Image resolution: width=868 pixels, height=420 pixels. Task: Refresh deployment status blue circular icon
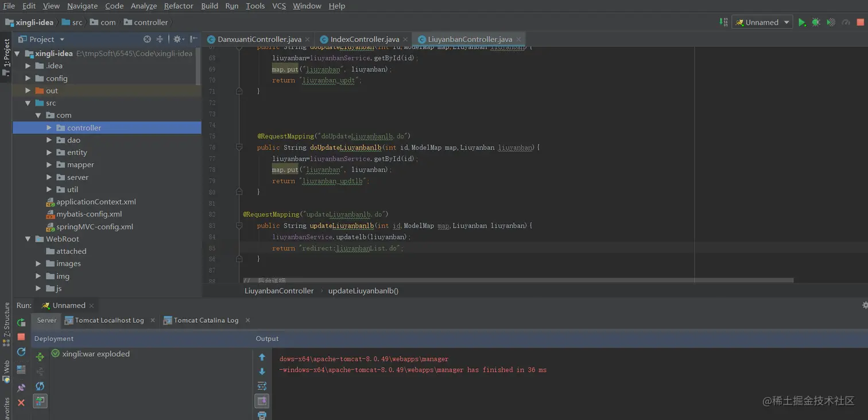coord(40,386)
